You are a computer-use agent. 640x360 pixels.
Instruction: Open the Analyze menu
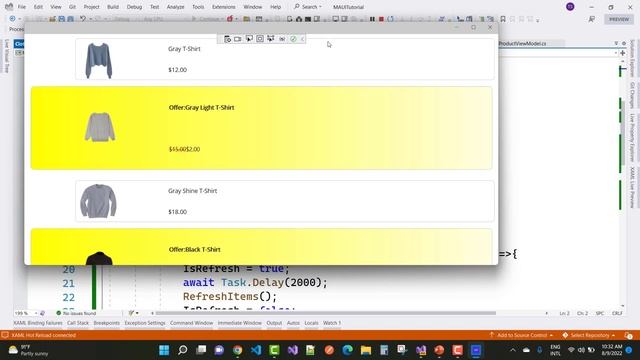coord(176,7)
